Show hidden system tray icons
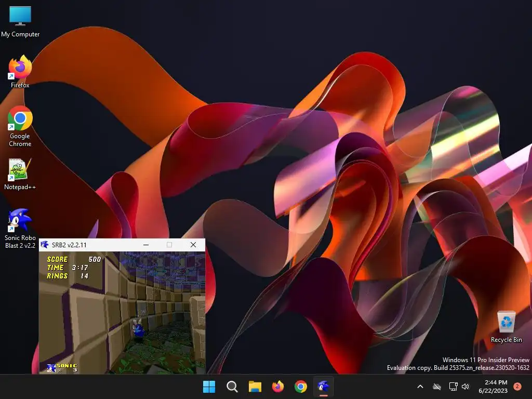Screen dimensions: 532x399 [x=420, y=387]
